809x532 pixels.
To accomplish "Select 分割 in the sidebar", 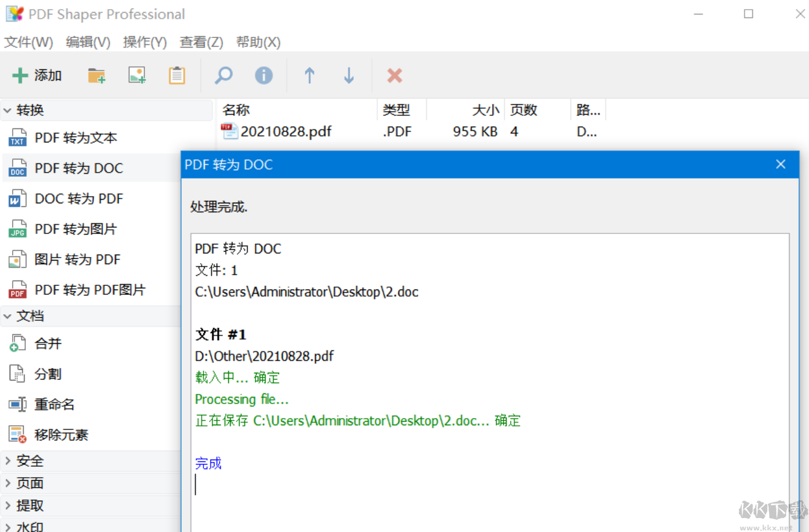I will tap(48, 374).
